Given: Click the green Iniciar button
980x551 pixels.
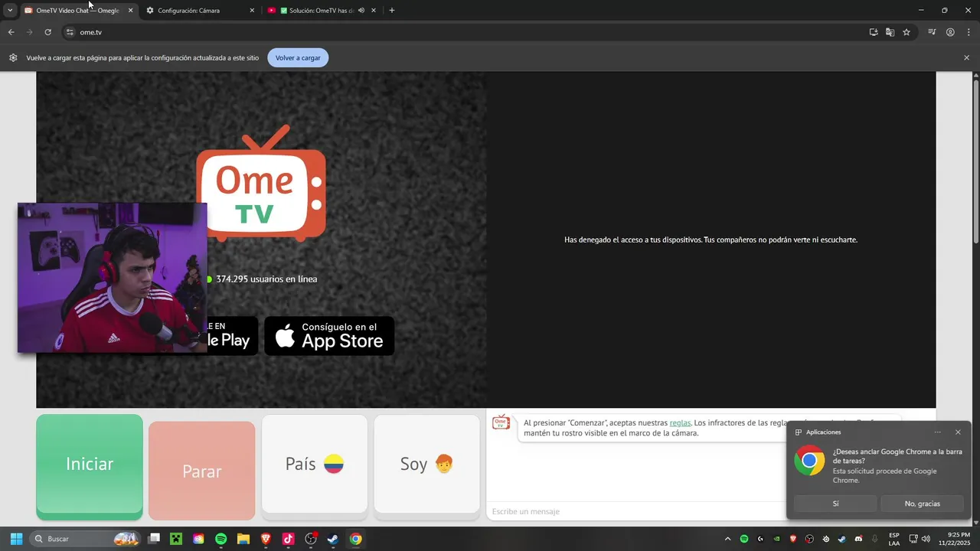Looking at the screenshot, I should click(90, 467).
